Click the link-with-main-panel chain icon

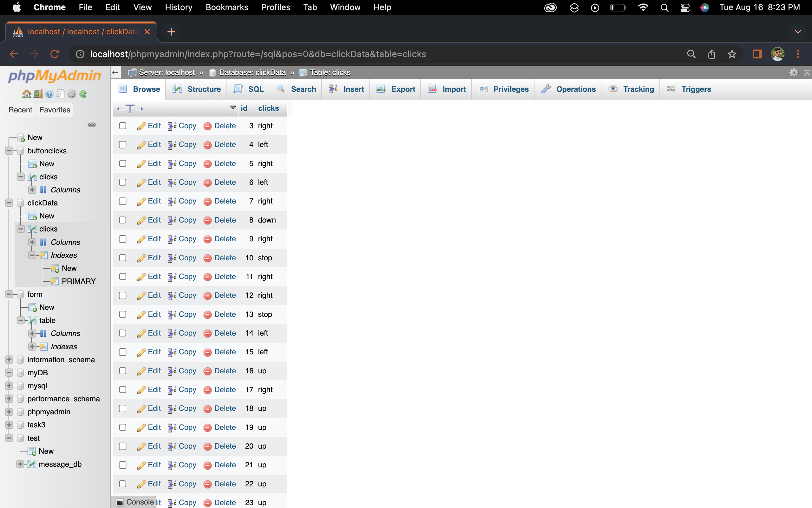click(92, 125)
